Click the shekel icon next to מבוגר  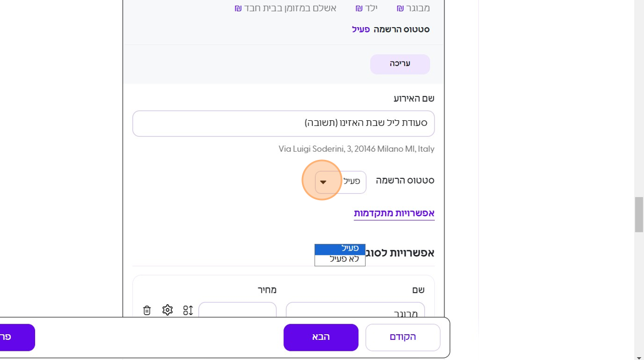400,9
